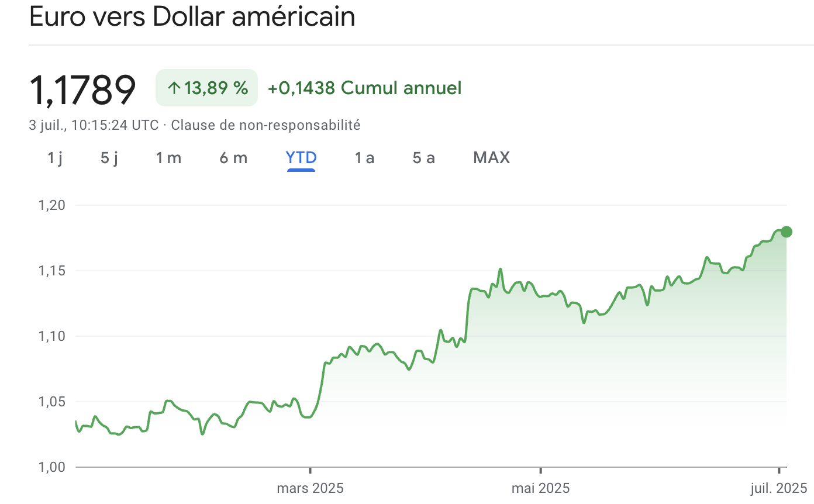Click the 13,89 % change badge
814x504 pixels.
tap(206, 88)
